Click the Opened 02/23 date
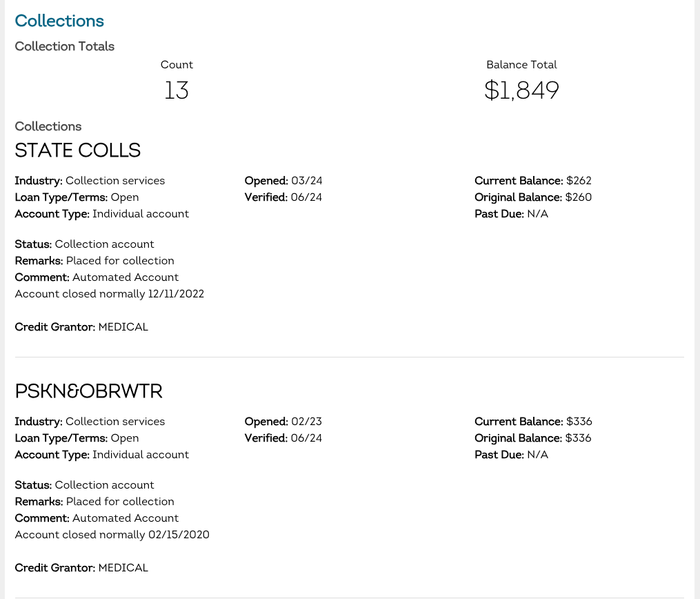Image resolution: width=700 pixels, height=599 pixels. tap(283, 422)
